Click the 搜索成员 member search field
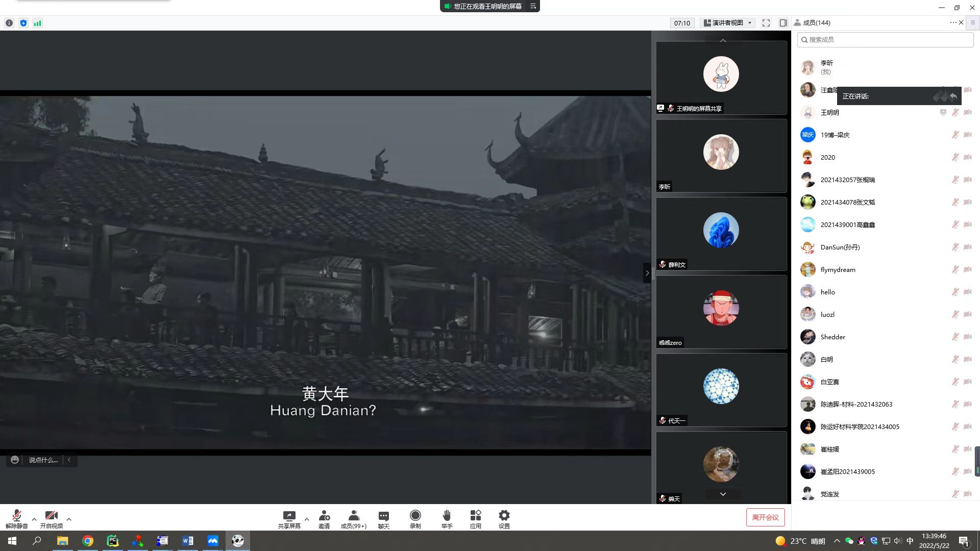 click(x=886, y=40)
